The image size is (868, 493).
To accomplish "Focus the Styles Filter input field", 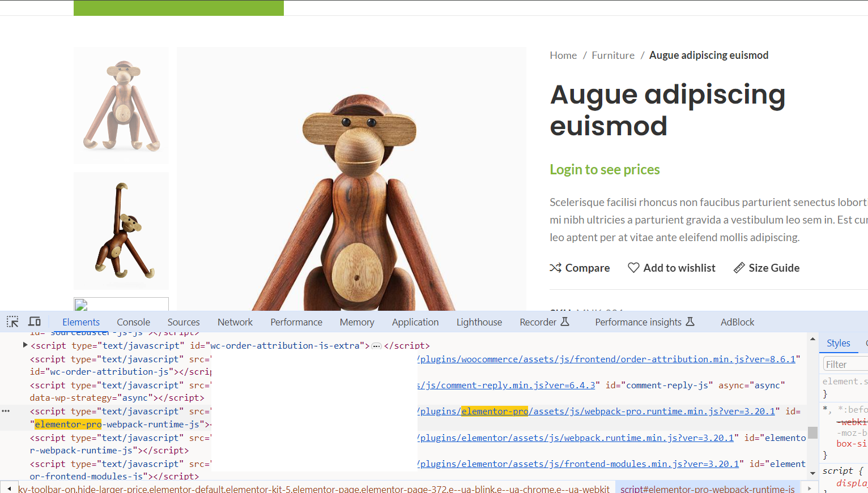I will 845,364.
